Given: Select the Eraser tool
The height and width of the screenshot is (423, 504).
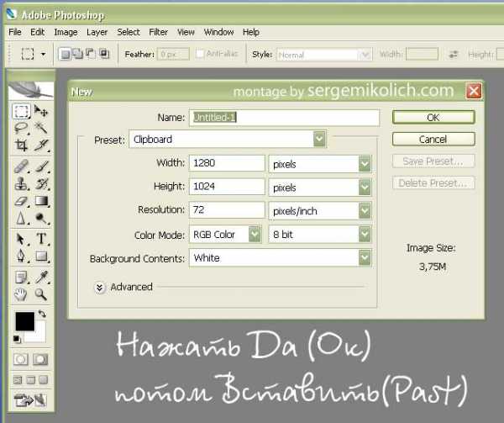Looking at the screenshot, I should coord(21,201).
